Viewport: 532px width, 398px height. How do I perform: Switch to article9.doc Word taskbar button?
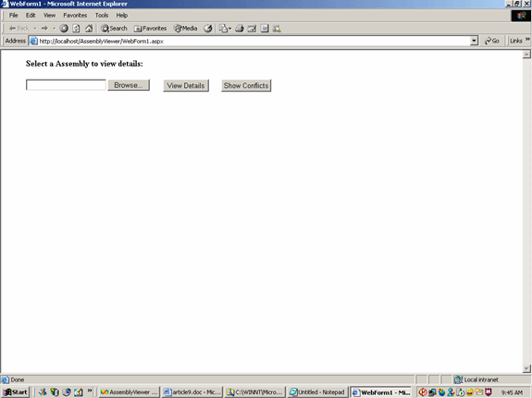point(192,392)
